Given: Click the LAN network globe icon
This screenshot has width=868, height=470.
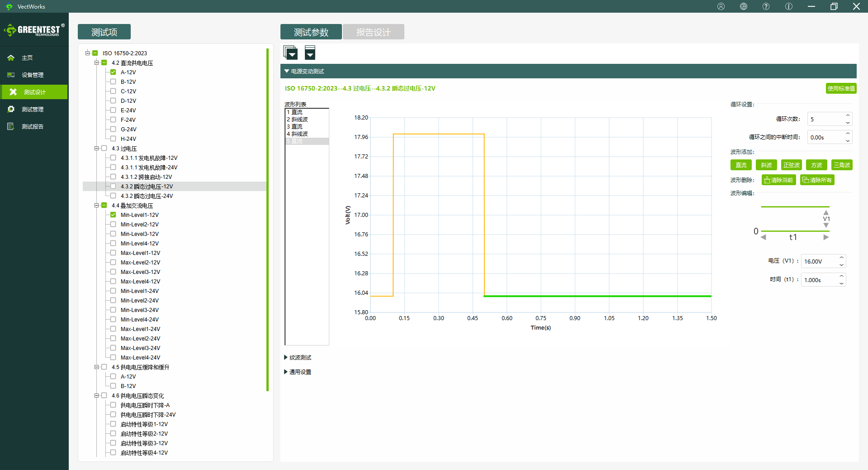Looking at the screenshot, I should (744, 6).
